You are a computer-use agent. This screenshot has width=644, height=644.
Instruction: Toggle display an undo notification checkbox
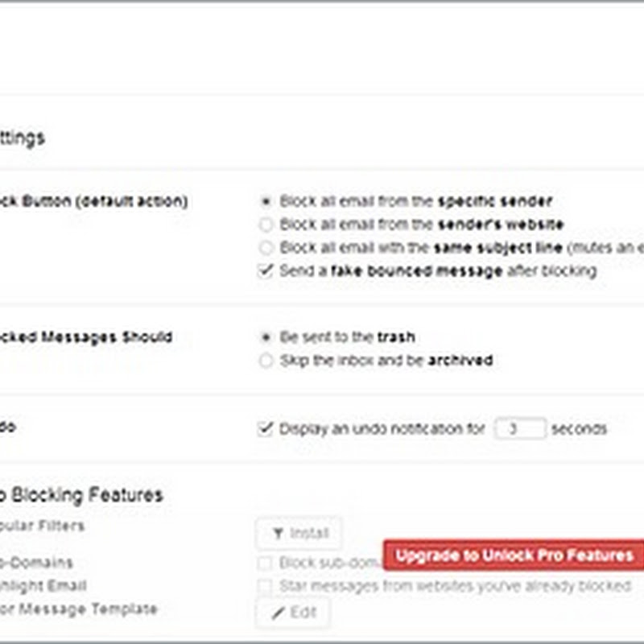coord(266,428)
